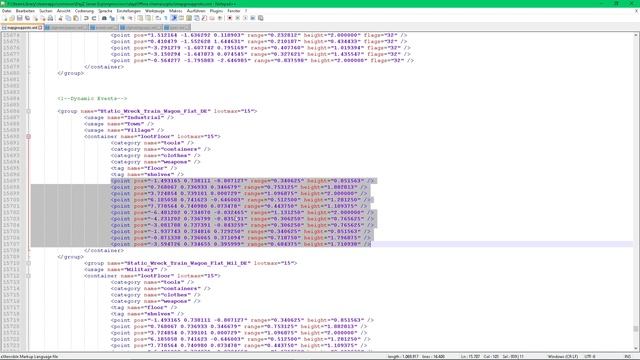This screenshot has height=360, width=640.
Task: Open the Bearbeiten menu
Action: [25, 11]
